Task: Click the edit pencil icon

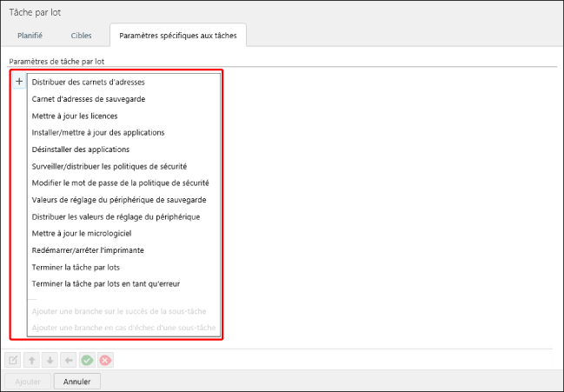Action: tap(13, 360)
